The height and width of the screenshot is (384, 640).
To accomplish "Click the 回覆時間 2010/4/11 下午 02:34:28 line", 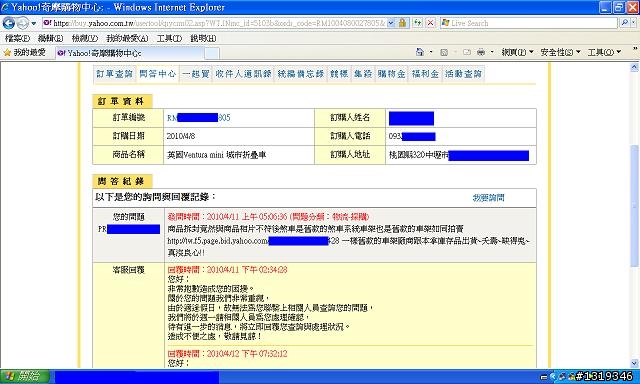I will tap(227, 270).
